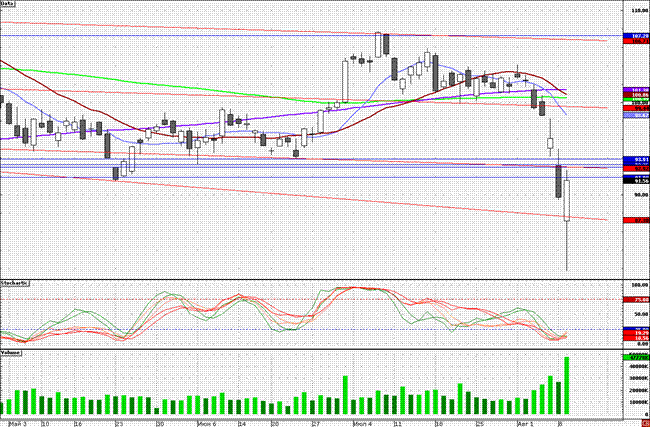Select the light blue moving-average price marker
This screenshot has height=427, width=650.
click(x=636, y=115)
